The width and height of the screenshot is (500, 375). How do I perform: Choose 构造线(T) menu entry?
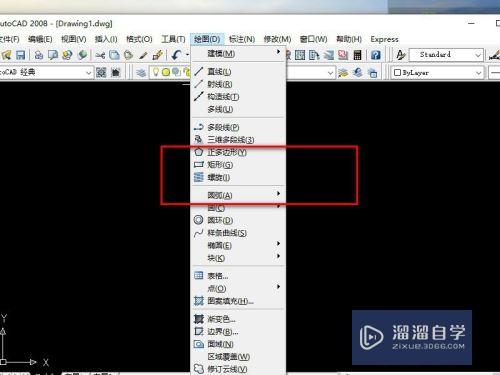(238, 97)
